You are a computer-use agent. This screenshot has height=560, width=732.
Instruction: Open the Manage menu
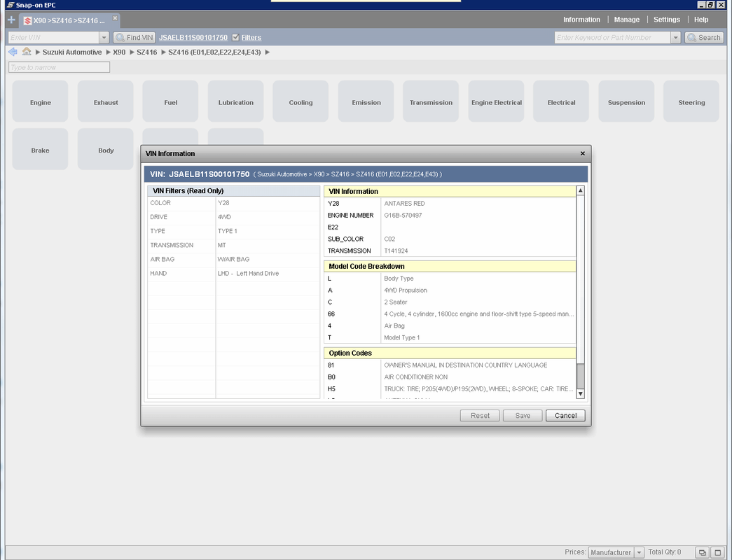tap(626, 20)
